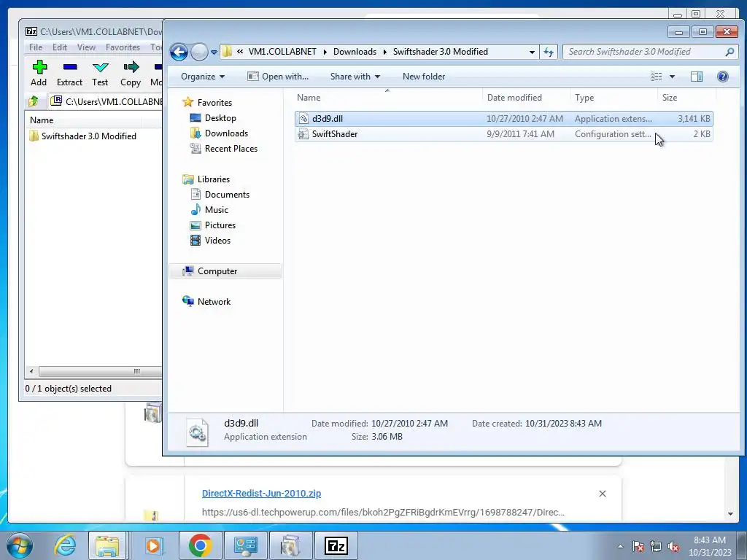Launch Internet Explorer from taskbar
The height and width of the screenshot is (560, 747).
coord(65,545)
